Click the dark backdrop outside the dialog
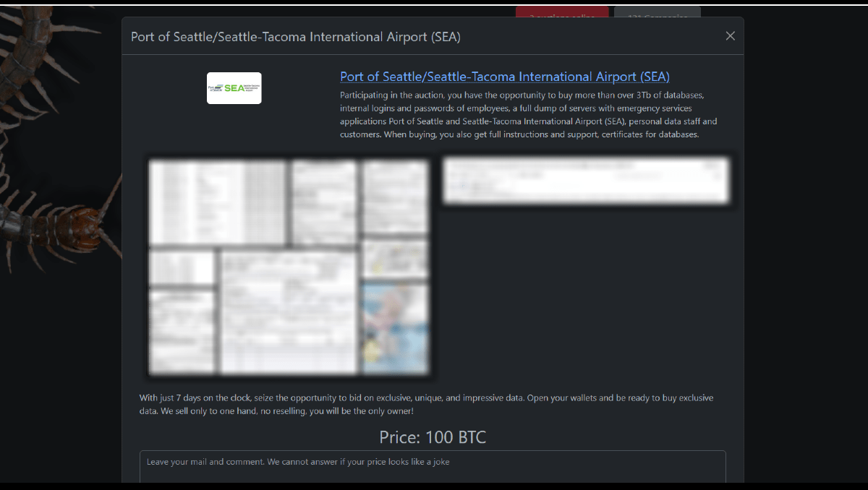This screenshot has height=490, width=868. [810, 289]
